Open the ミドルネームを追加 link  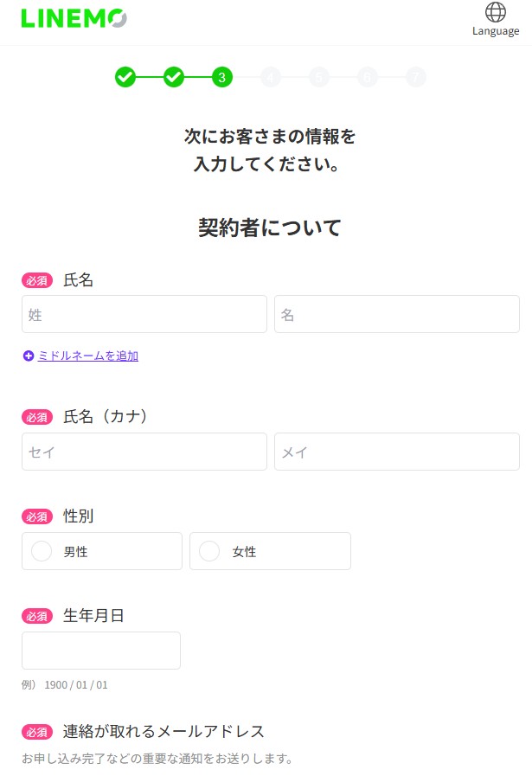click(x=85, y=356)
